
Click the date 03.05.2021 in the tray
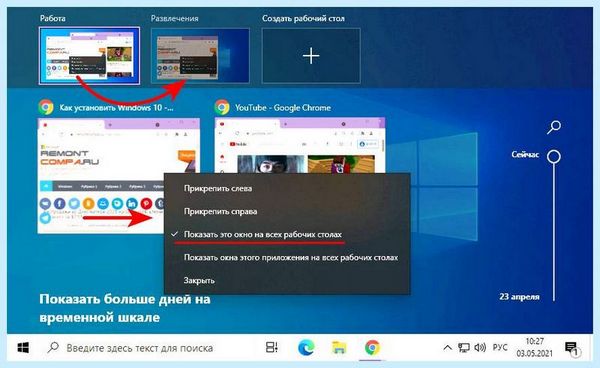[x=535, y=354]
